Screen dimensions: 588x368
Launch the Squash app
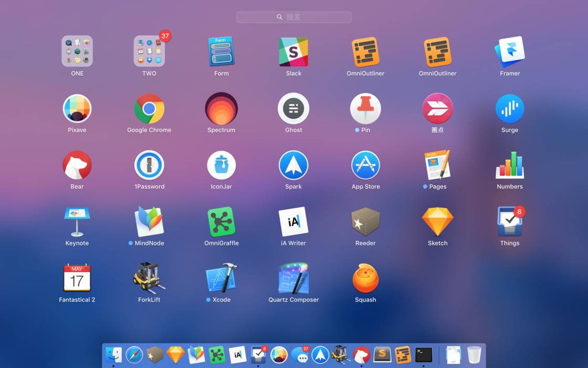tap(365, 278)
